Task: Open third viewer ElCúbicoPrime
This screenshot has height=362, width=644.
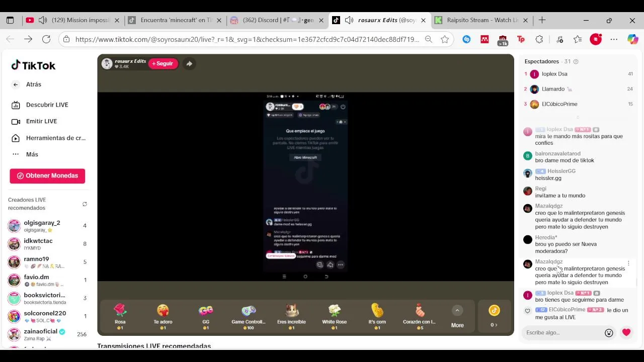Action: click(x=579, y=104)
